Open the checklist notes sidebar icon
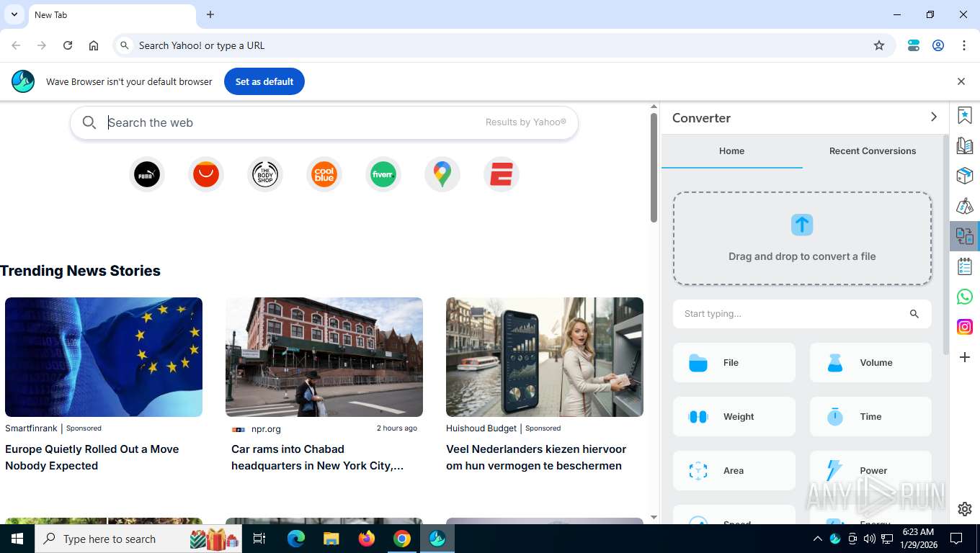Image resolution: width=980 pixels, height=553 pixels. click(965, 266)
